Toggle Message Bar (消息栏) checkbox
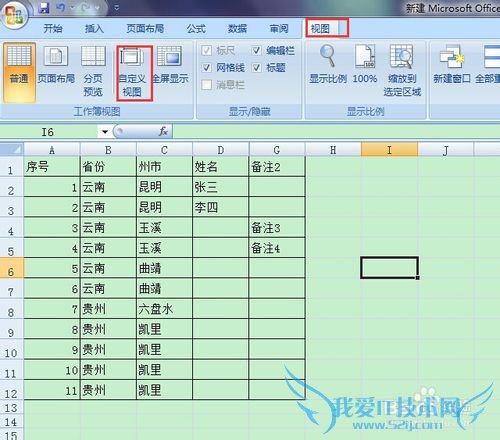Image resolution: width=500 pixels, height=440 pixels. click(206, 85)
